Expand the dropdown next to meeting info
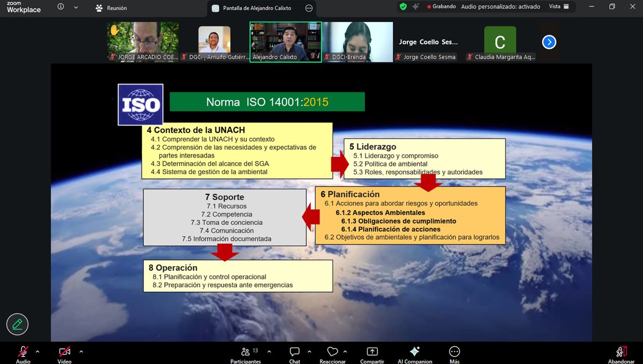The image size is (643, 364). pyautogui.click(x=76, y=7)
